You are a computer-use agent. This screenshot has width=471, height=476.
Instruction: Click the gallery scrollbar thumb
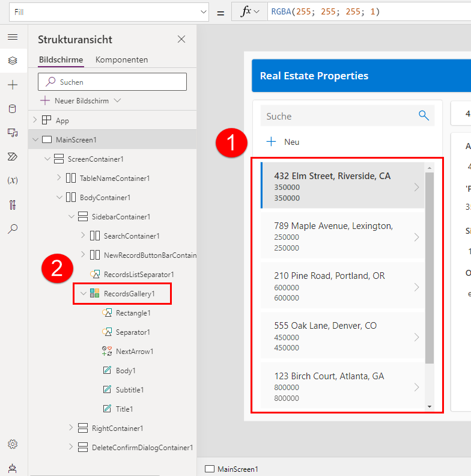430,268
